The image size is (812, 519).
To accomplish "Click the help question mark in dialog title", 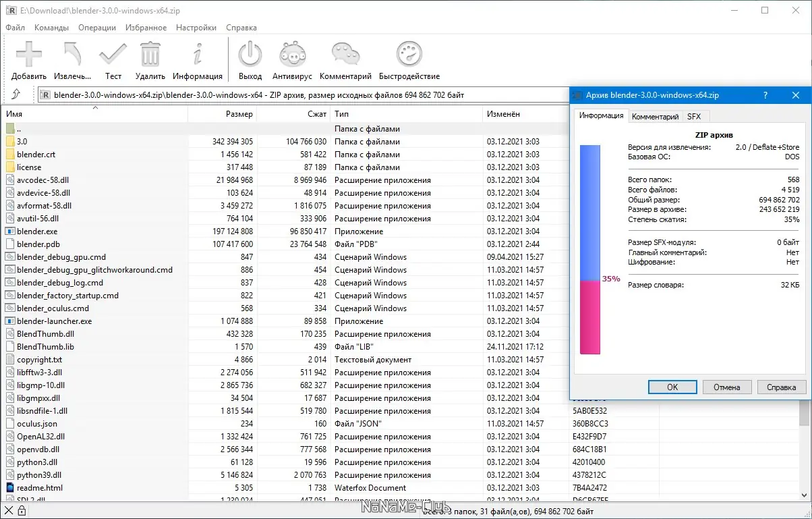I will click(765, 95).
